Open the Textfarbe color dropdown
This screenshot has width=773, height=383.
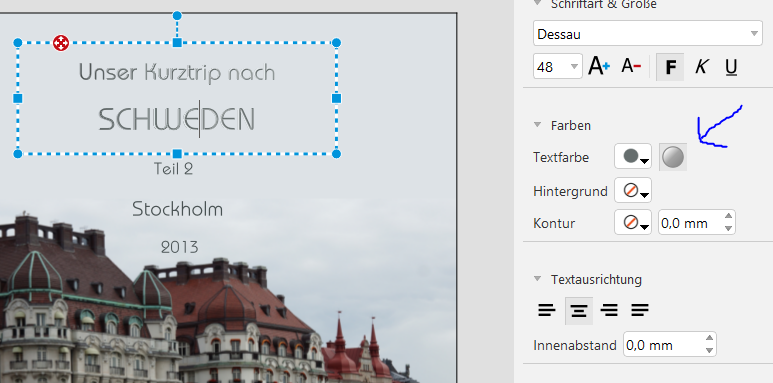click(633, 157)
